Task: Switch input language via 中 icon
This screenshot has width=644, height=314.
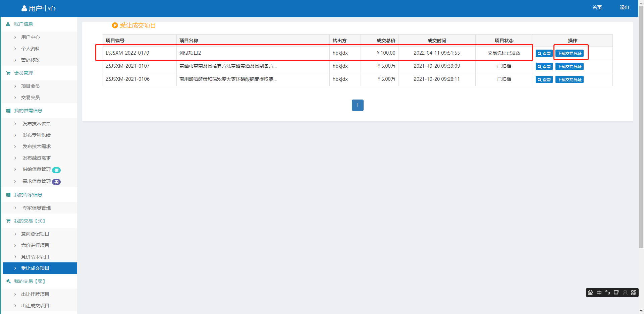Action: coord(599,293)
